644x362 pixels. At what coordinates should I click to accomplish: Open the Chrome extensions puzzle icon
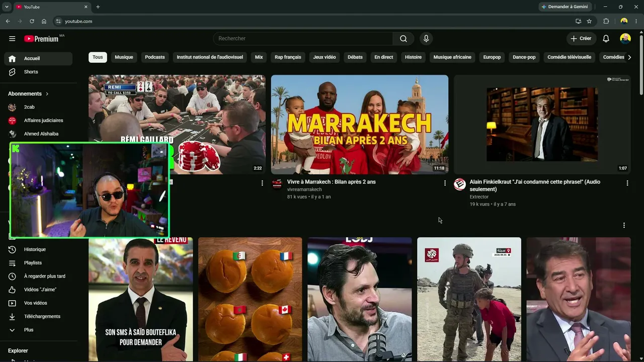(606, 21)
